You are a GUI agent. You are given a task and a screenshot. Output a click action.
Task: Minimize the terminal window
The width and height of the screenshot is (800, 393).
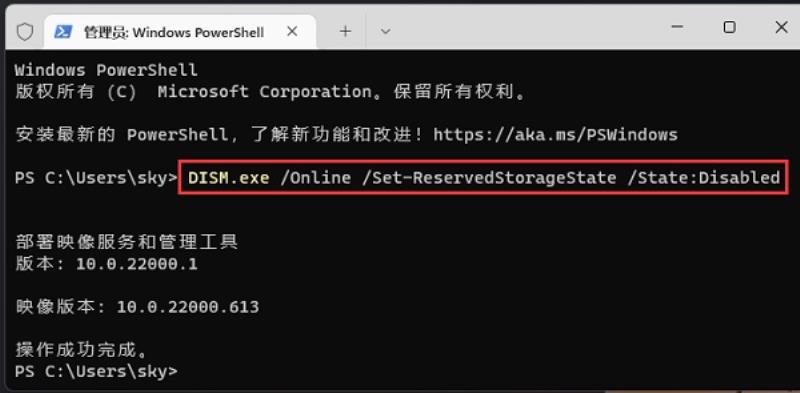coord(677,27)
